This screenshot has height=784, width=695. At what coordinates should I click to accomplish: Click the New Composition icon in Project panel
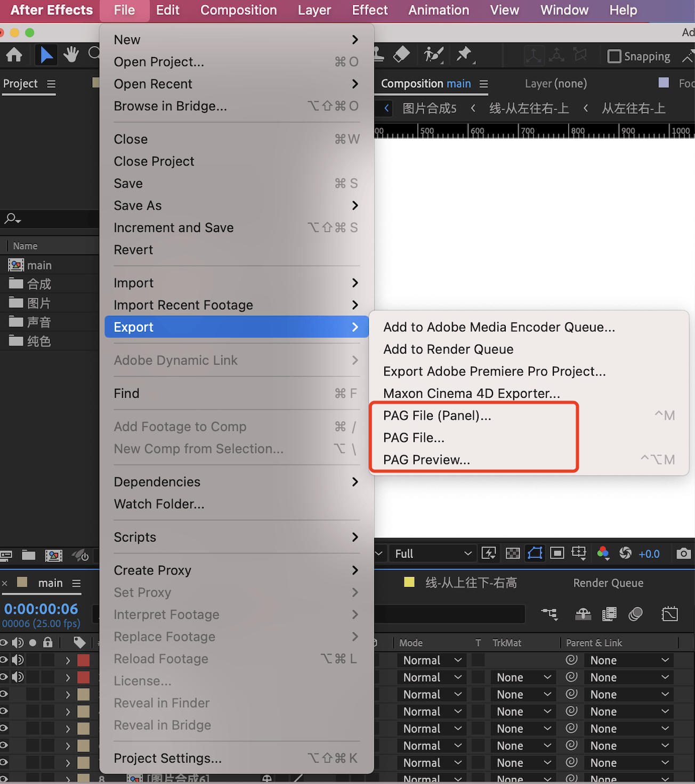(x=53, y=556)
